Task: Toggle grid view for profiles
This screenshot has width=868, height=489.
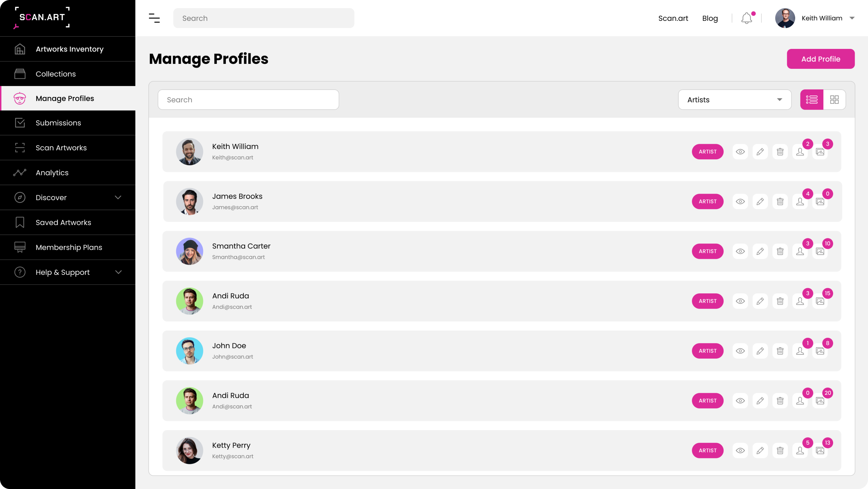Action: click(x=835, y=99)
